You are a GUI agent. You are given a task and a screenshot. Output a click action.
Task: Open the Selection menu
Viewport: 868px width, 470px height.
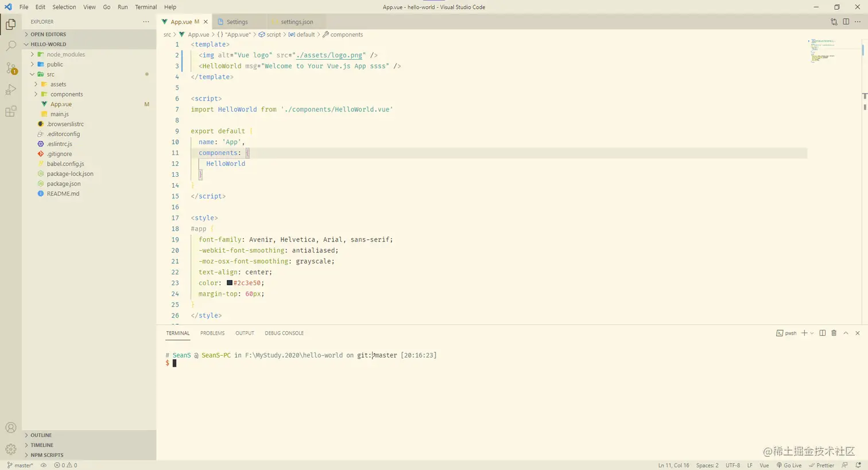tap(64, 7)
